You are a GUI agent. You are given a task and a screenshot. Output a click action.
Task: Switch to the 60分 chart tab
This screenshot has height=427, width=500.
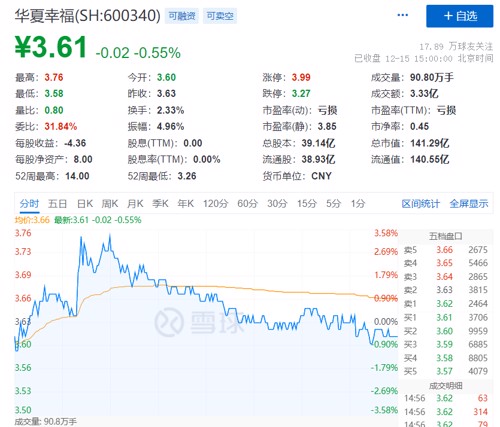pyautogui.click(x=248, y=203)
